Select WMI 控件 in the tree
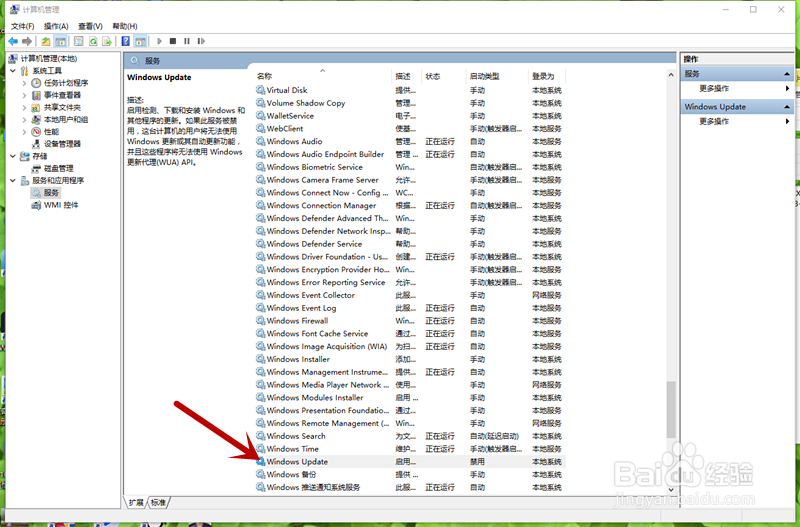Viewport: 800px width, 527px height. [x=61, y=205]
